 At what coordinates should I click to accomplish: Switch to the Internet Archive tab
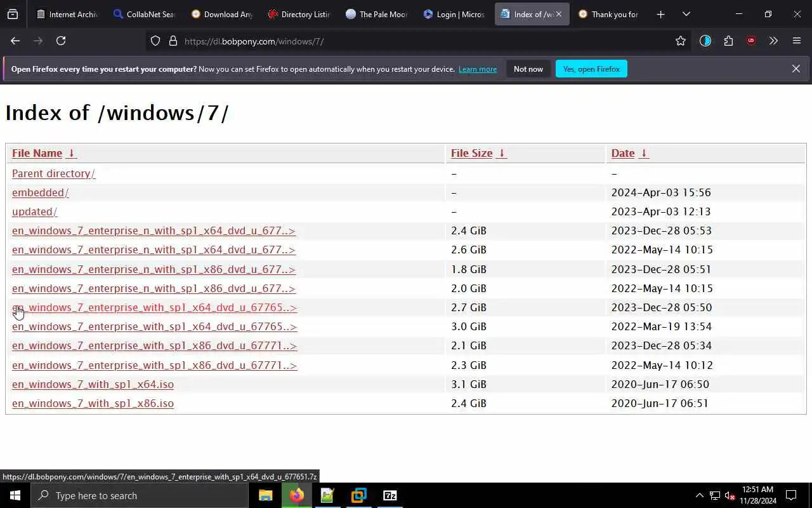[x=67, y=14]
